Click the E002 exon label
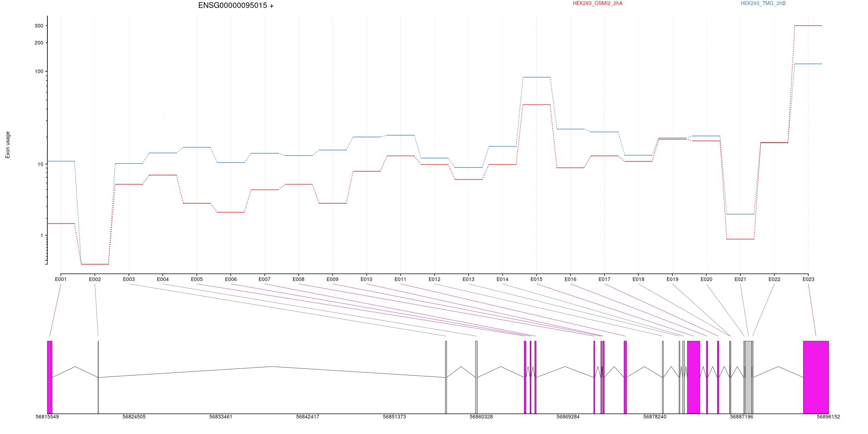The height and width of the screenshot is (434, 868). [95, 279]
